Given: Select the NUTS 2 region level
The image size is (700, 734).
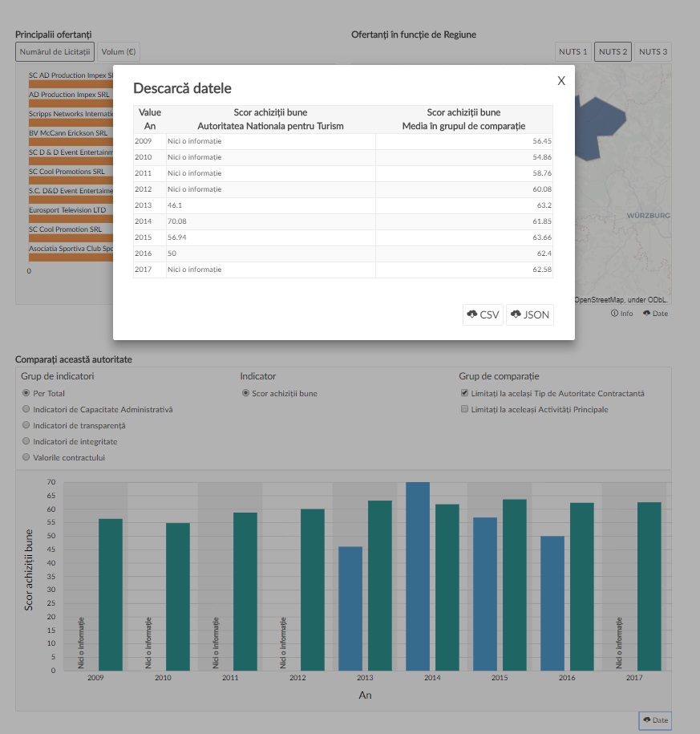Looking at the screenshot, I should pyautogui.click(x=613, y=52).
